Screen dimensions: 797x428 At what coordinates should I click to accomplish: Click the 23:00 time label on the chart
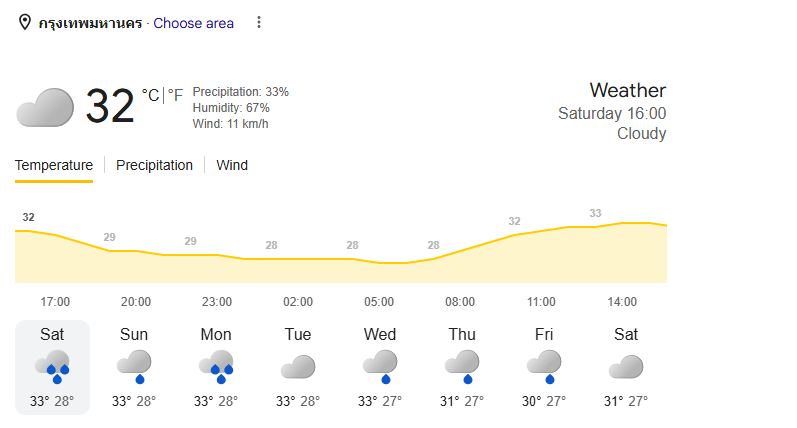(x=217, y=302)
